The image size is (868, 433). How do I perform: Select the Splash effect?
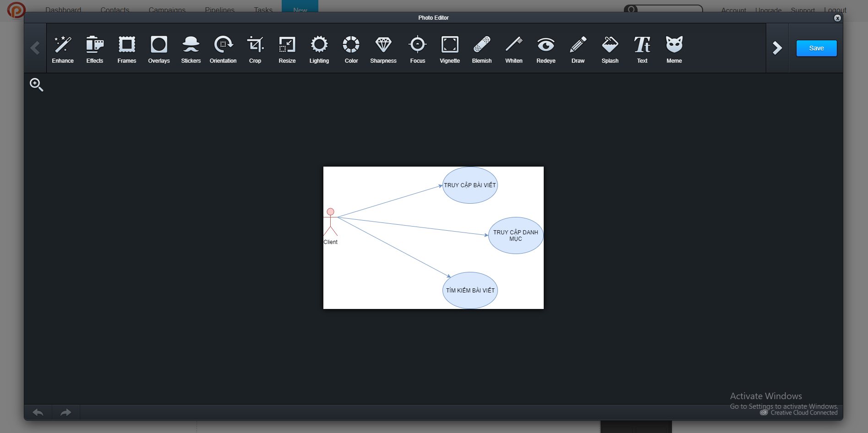tap(610, 48)
